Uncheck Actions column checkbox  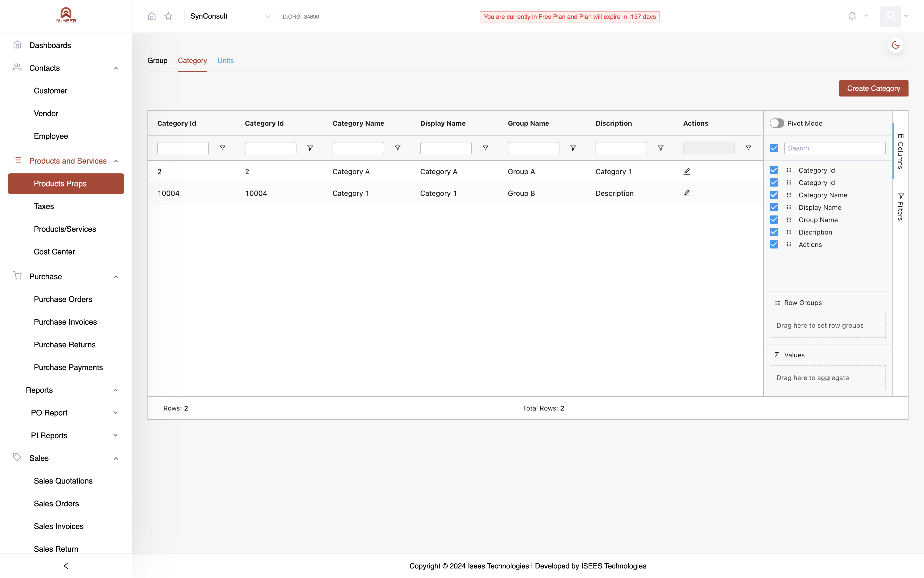click(774, 244)
